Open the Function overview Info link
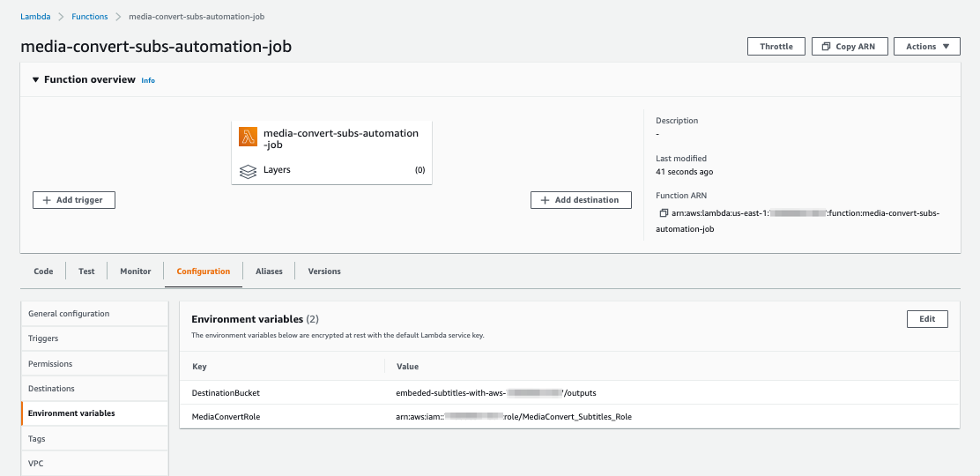The height and width of the screenshot is (476, 980). click(x=148, y=80)
